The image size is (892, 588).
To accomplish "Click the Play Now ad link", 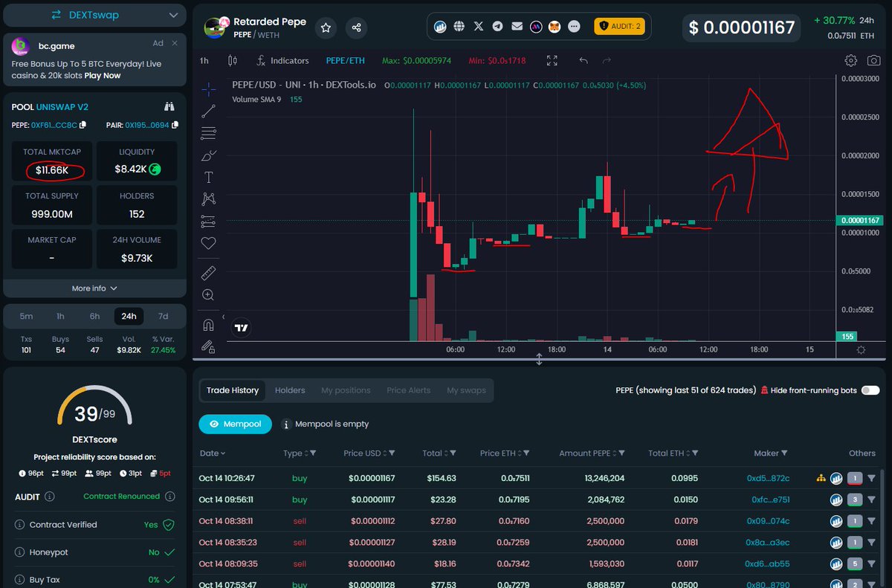I will pyautogui.click(x=102, y=75).
